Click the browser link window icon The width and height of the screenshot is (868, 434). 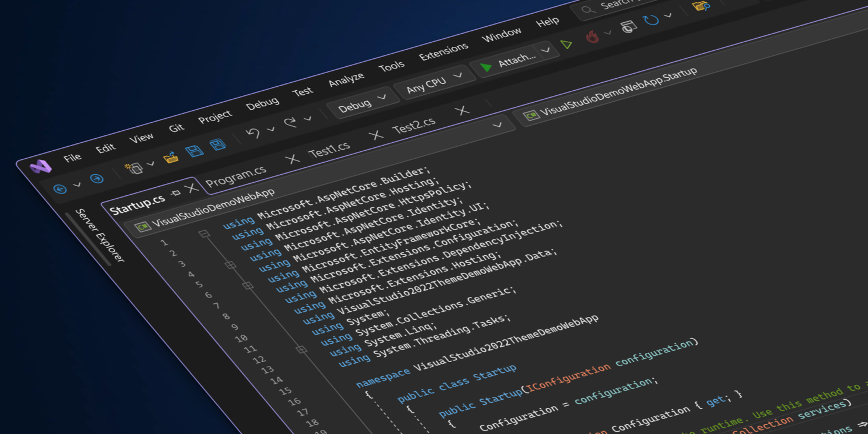628,26
